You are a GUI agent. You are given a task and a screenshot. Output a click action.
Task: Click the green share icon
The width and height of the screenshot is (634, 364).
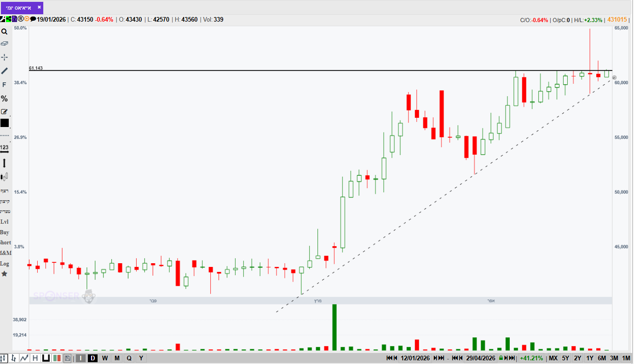pyautogui.click(x=9, y=19)
